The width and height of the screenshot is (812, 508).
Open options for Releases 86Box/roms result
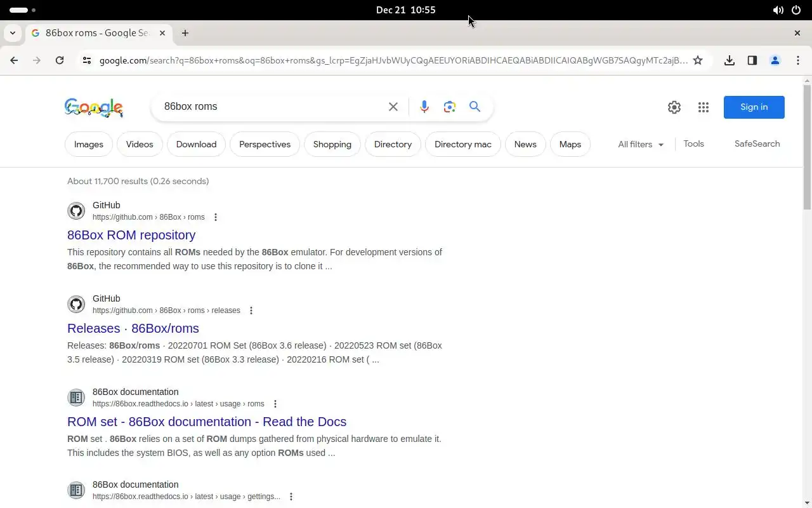tap(251, 311)
